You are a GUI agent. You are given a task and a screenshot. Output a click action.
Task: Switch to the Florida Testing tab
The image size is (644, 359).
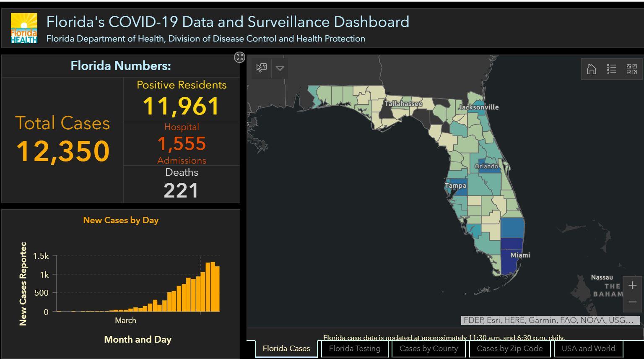coord(354,349)
